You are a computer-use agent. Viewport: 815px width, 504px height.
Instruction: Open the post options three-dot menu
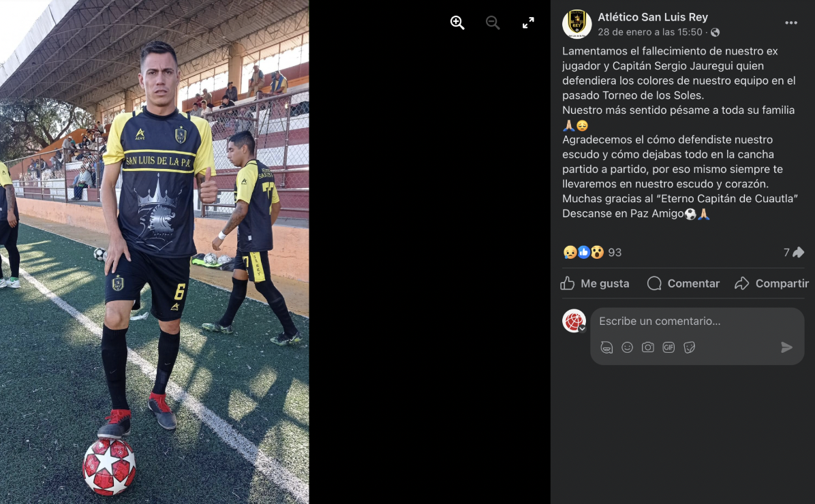tap(791, 23)
